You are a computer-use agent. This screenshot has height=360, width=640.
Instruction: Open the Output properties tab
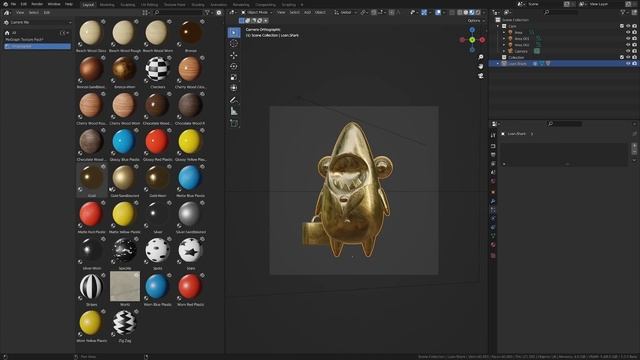coord(493,155)
